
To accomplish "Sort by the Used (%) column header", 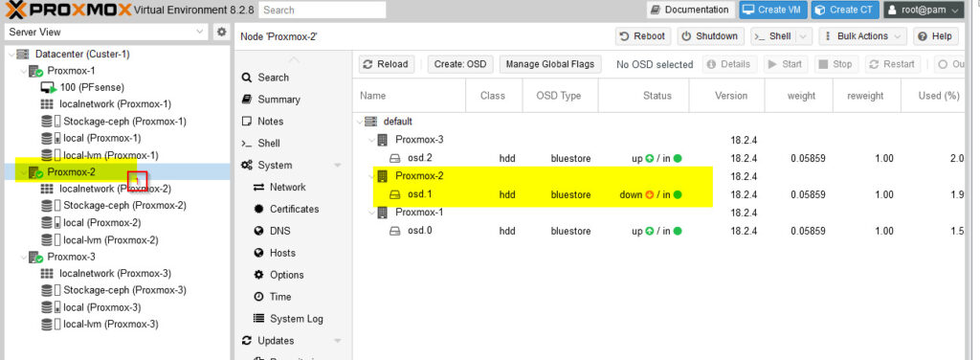I will click(934, 96).
